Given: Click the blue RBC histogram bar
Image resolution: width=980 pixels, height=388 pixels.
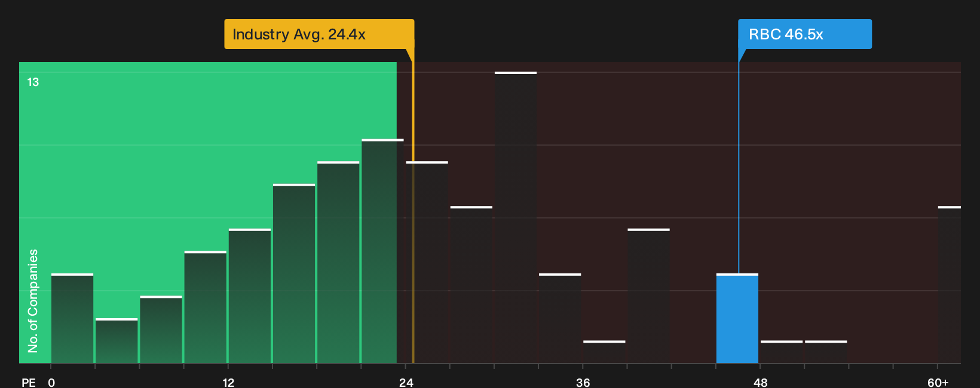Looking at the screenshot, I should (737, 318).
